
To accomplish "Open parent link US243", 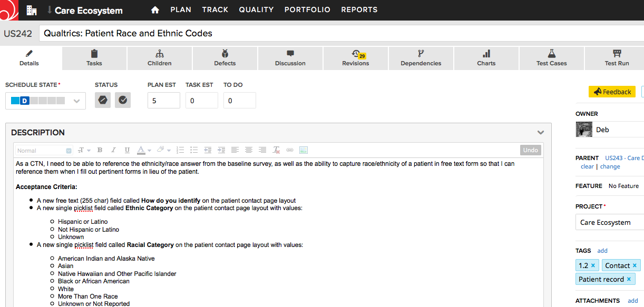I will point(623,158).
